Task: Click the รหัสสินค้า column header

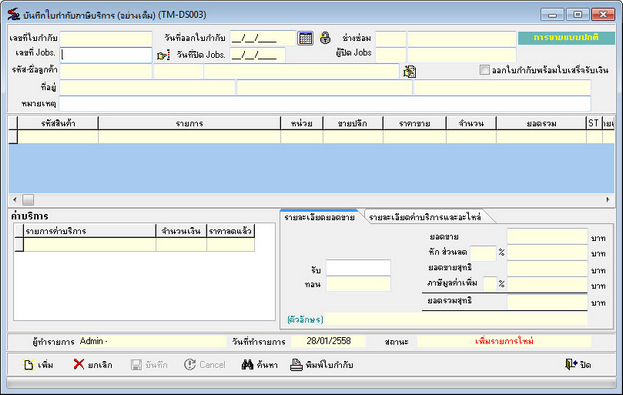Action: pyautogui.click(x=58, y=123)
